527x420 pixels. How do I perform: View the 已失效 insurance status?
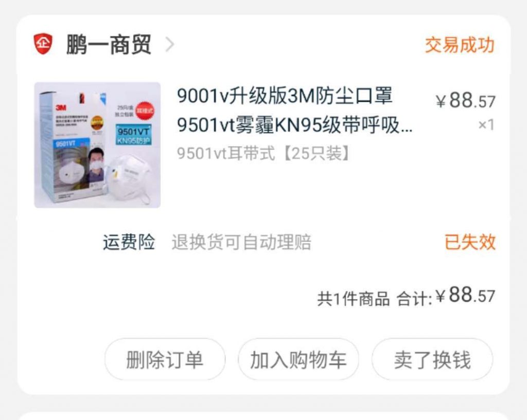(470, 242)
